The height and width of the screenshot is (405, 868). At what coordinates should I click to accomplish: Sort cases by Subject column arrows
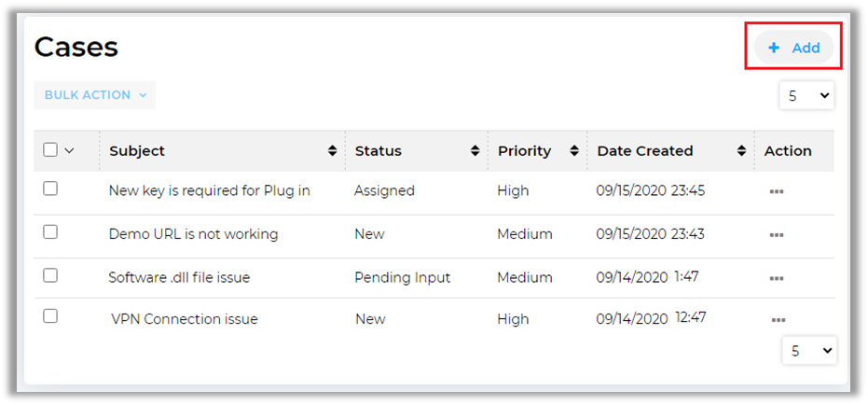[x=333, y=151]
